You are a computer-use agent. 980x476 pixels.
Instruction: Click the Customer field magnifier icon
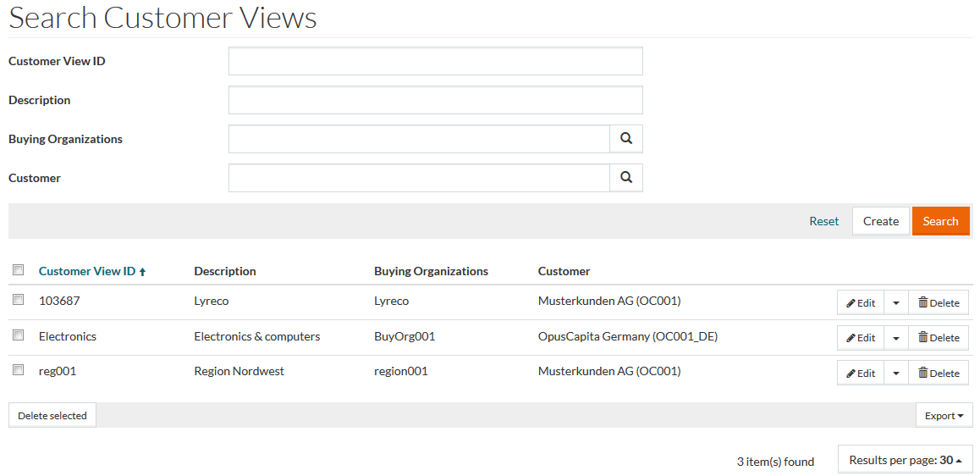(x=626, y=178)
